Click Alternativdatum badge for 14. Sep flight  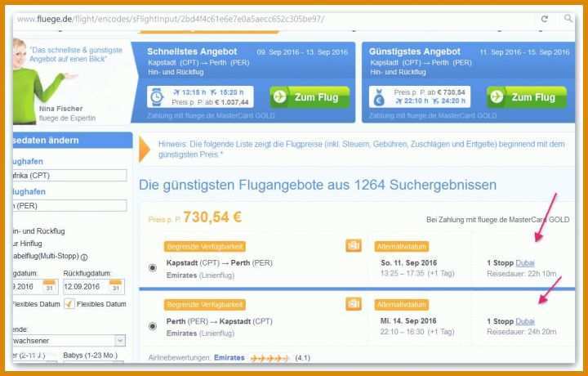(402, 305)
